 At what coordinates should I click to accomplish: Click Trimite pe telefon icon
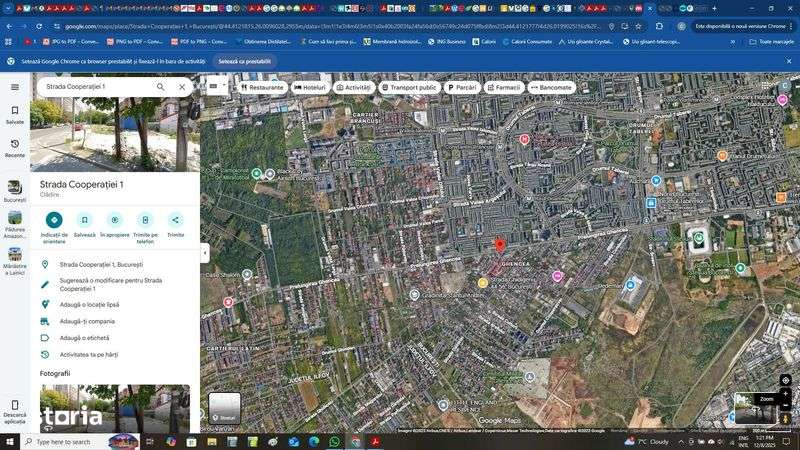(x=145, y=220)
